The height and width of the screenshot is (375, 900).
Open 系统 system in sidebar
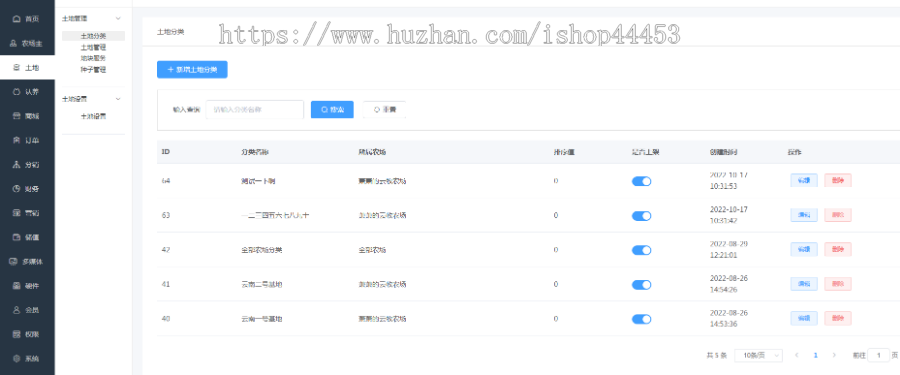click(27, 358)
